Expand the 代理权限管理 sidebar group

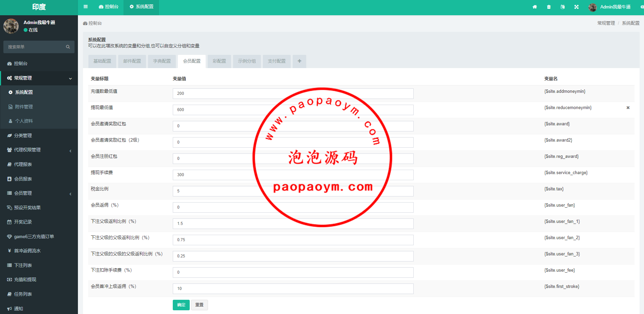pos(39,150)
